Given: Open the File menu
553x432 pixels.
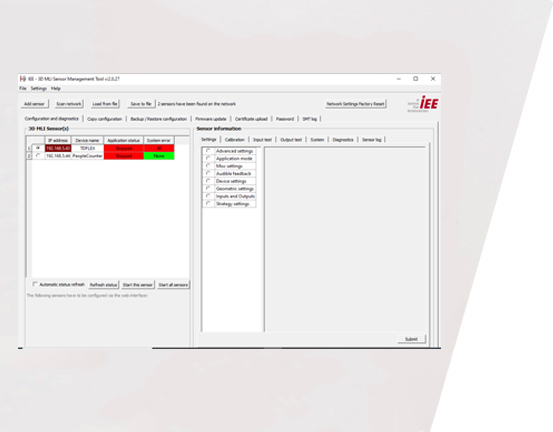Looking at the screenshot, I should [x=23, y=88].
